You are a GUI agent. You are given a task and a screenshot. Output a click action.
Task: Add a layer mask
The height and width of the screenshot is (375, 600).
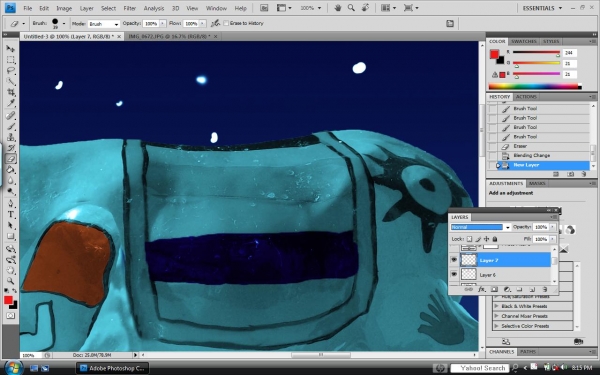[494, 290]
